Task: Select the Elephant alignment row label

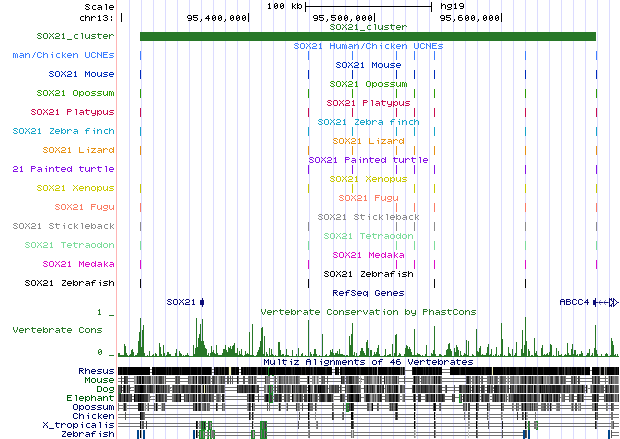Action: (x=93, y=398)
